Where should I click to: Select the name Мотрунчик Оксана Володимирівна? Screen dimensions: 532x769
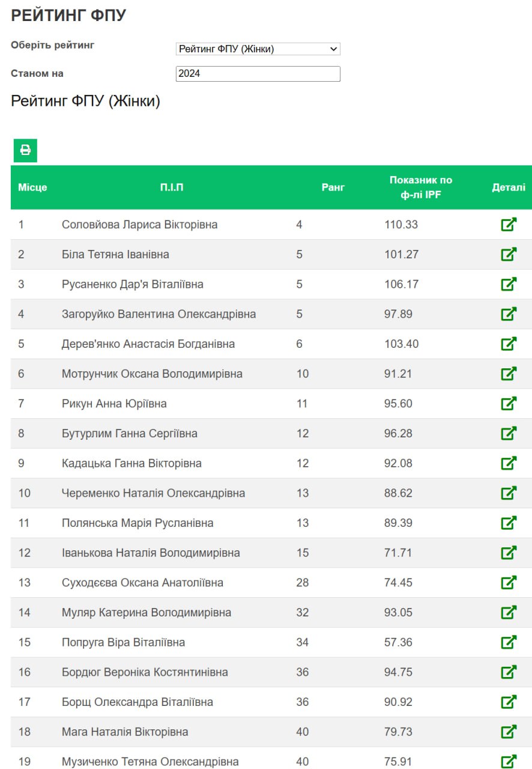152,374
